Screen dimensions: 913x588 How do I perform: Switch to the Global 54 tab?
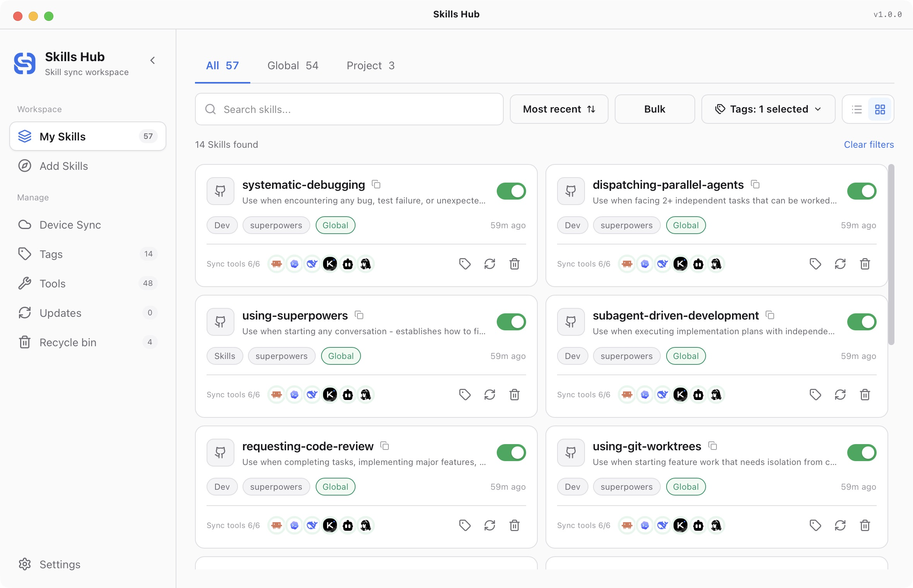click(293, 66)
